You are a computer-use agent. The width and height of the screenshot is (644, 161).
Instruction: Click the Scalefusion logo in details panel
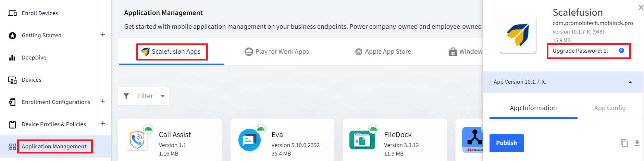pyautogui.click(x=518, y=35)
